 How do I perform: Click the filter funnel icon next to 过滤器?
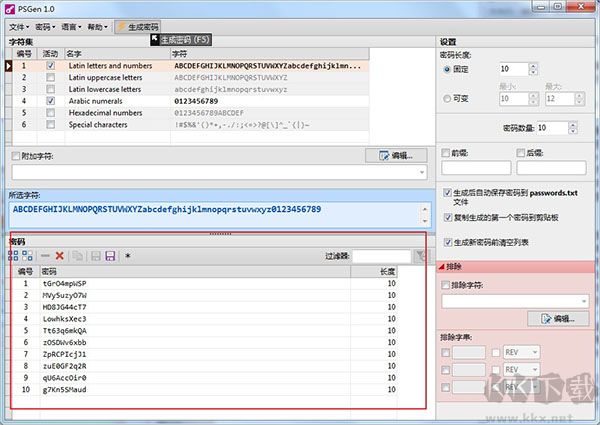point(421,256)
